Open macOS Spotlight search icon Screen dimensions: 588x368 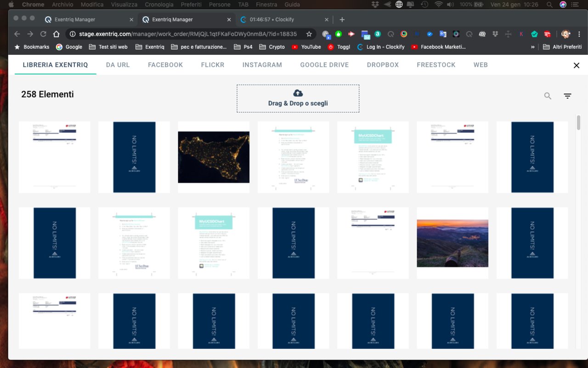[550, 5]
